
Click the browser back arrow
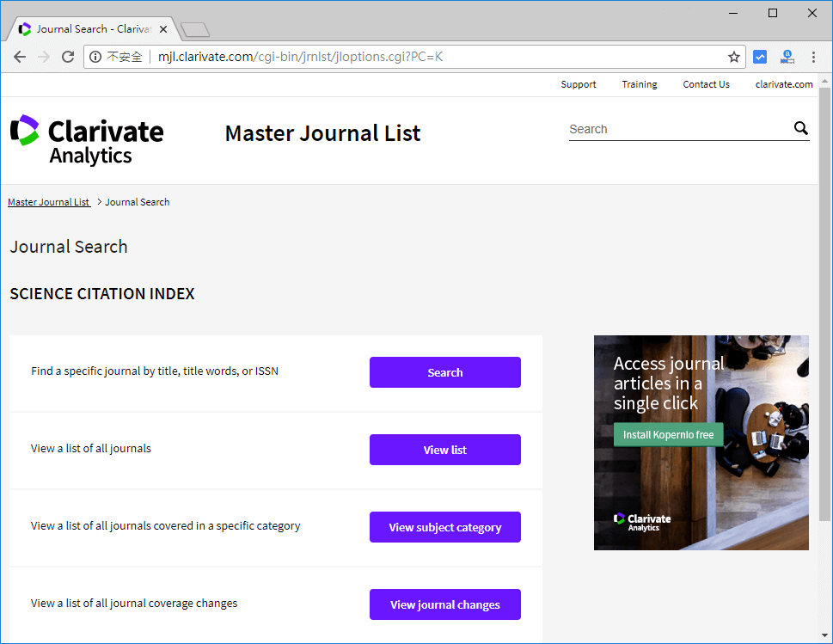coord(20,58)
